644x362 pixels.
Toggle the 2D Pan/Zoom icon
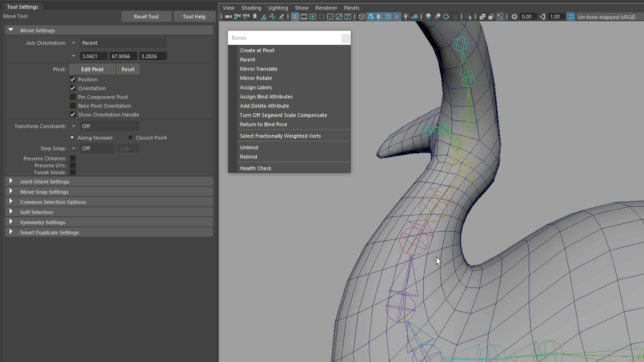(273, 17)
